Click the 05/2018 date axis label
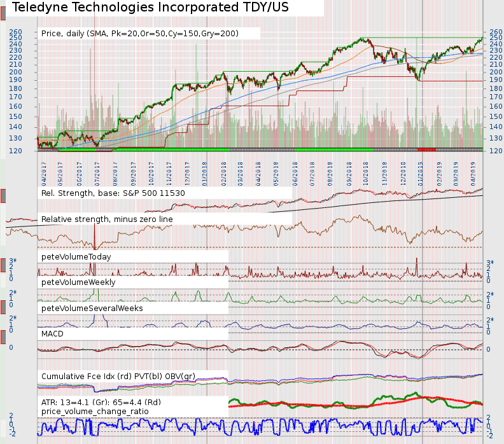This screenshot has height=444, width=504. pyautogui.click(x=276, y=174)
